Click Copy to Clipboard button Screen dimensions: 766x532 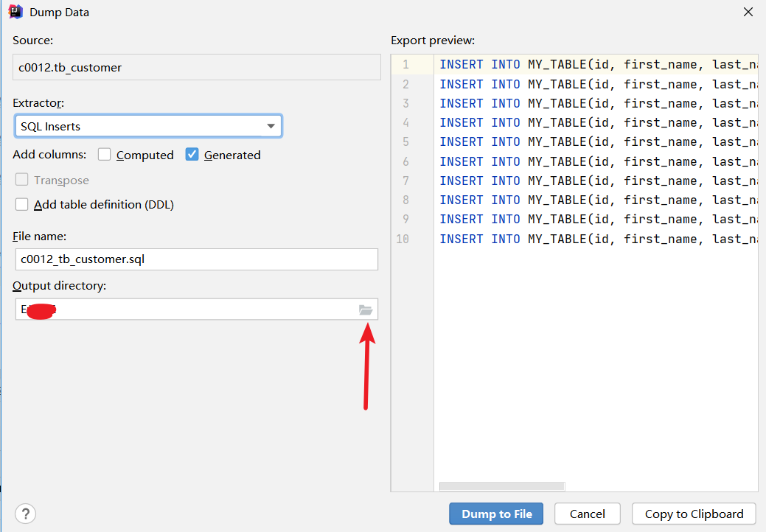click(694, 514)
